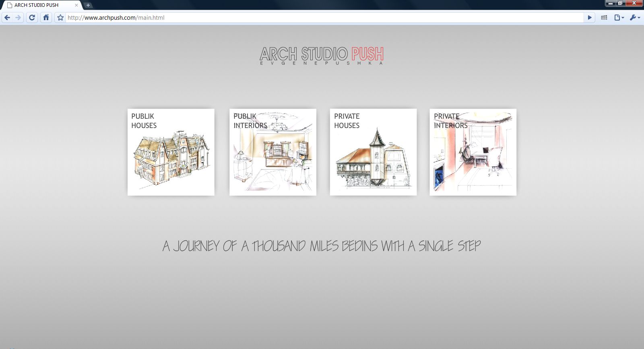Open the page control menu
The height and width of the screenshot is (349, 644).
coord(619,18)
